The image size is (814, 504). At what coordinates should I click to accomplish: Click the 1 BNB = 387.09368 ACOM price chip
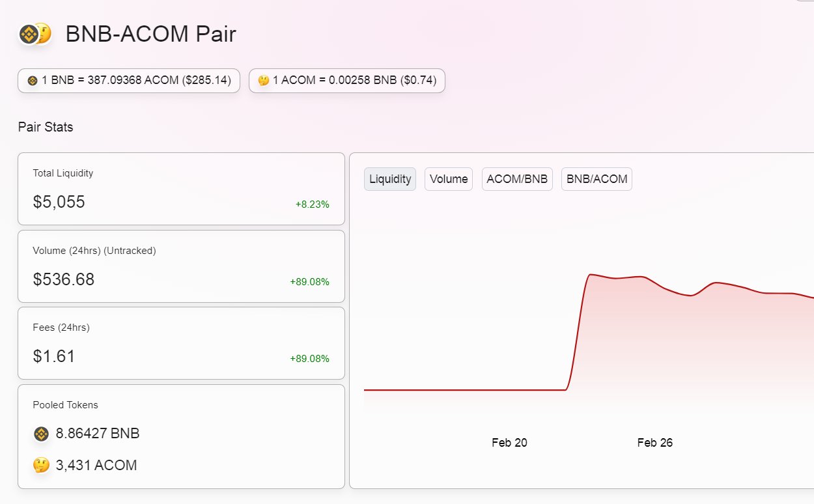[x=129, y=81]
